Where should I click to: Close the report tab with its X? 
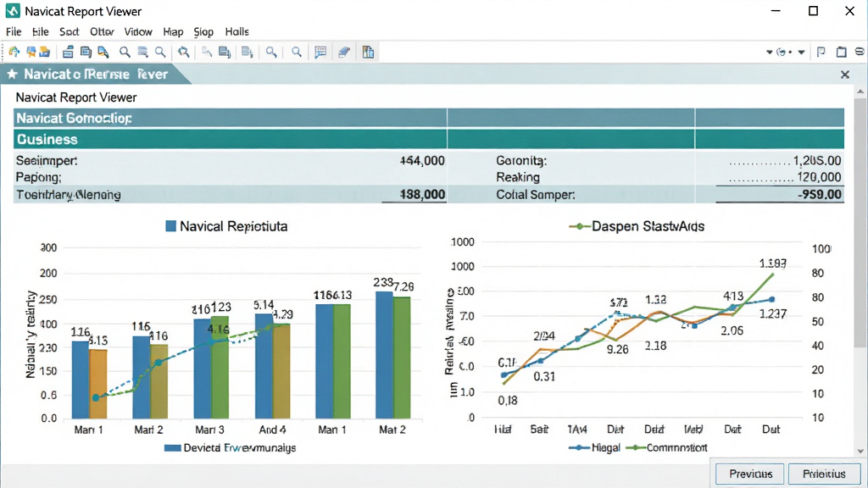[845, 75]
